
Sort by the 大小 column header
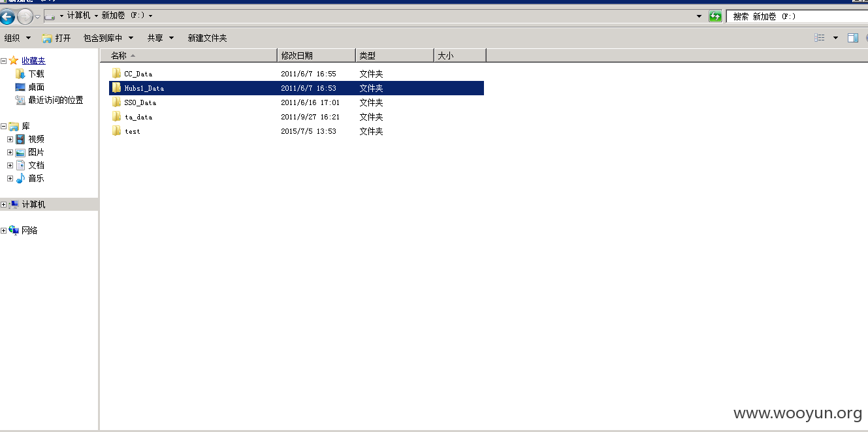(460, 55)
